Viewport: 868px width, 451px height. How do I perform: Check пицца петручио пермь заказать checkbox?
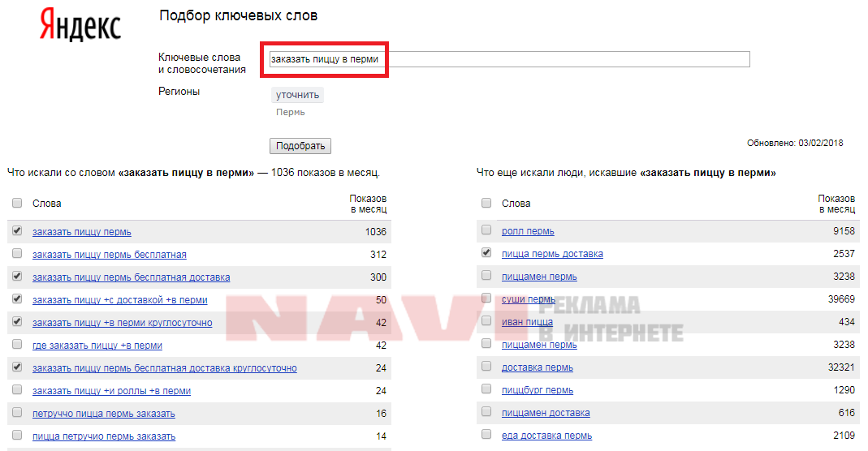[x=17, y=435]
